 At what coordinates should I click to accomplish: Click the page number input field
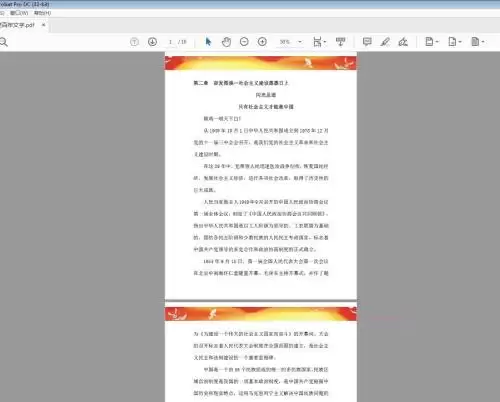[x=170, y=42]
